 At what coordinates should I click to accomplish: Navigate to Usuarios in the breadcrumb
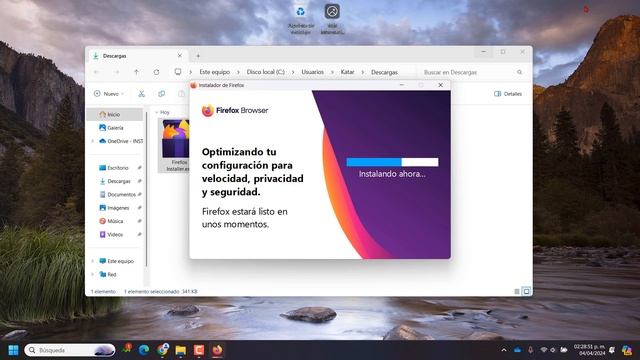click(x=313, y=72)
